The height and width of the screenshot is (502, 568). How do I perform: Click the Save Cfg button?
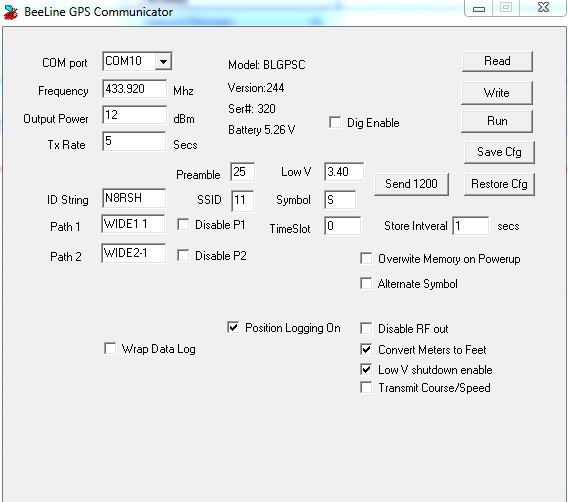(x=499, y=152)
